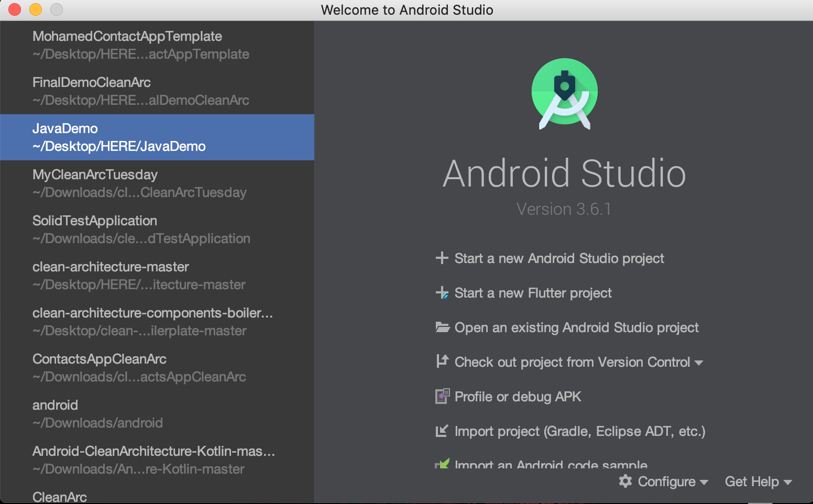Open the Get Help dropdown
813x504 pixels.
pos(757,481)
